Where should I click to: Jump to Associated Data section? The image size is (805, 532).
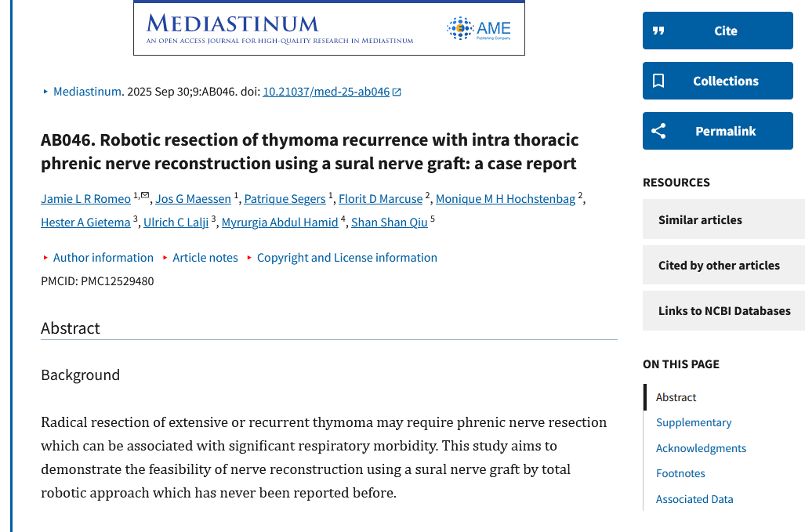694,499
